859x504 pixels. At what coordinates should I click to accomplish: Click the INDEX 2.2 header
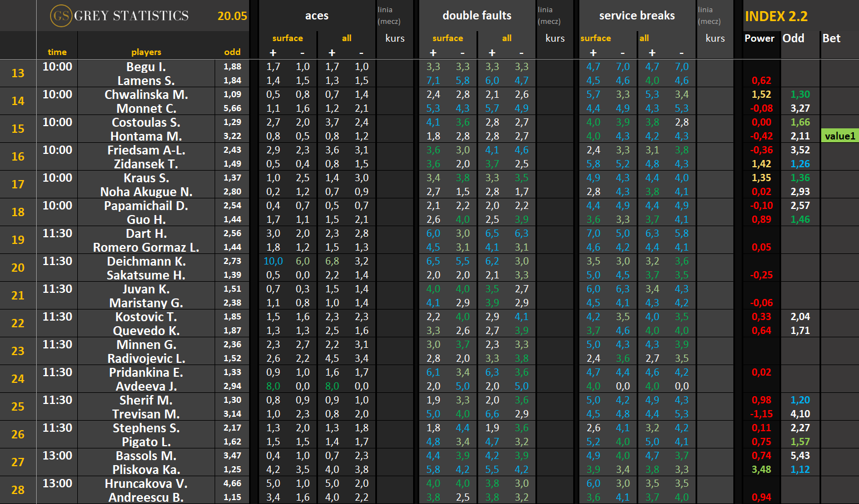click(776, 16)
